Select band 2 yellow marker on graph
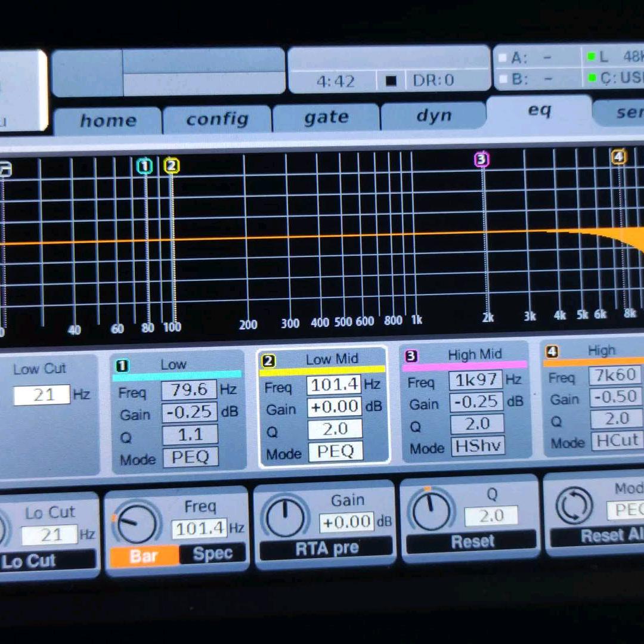This screenshot has height=644, width=644. (x=171, y=166)
